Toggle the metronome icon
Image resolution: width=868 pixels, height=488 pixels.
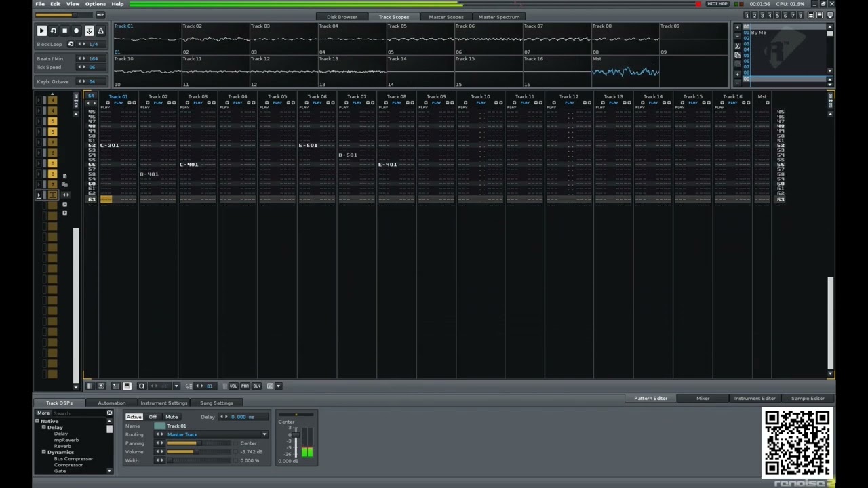tap(100, 30)
